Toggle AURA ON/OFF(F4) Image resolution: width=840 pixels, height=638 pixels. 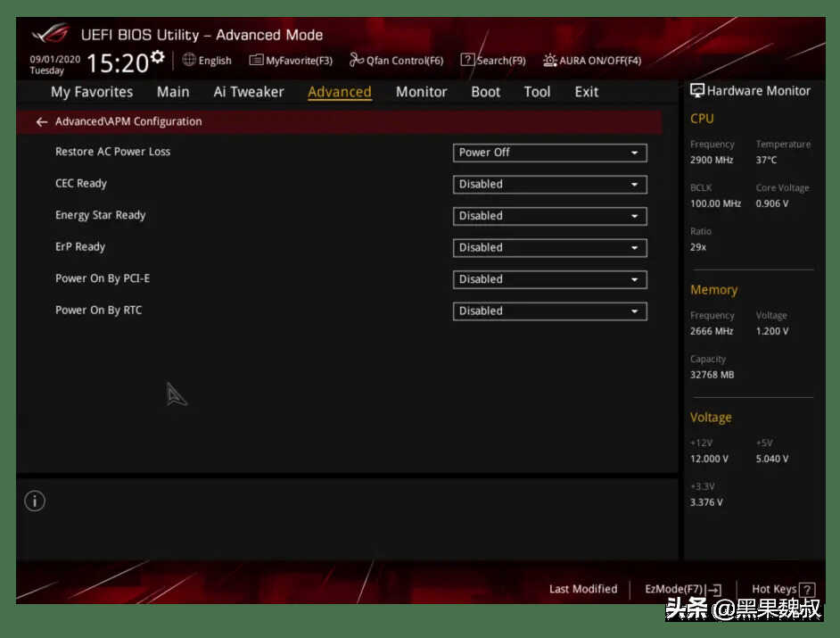click(x=600, y=61)
